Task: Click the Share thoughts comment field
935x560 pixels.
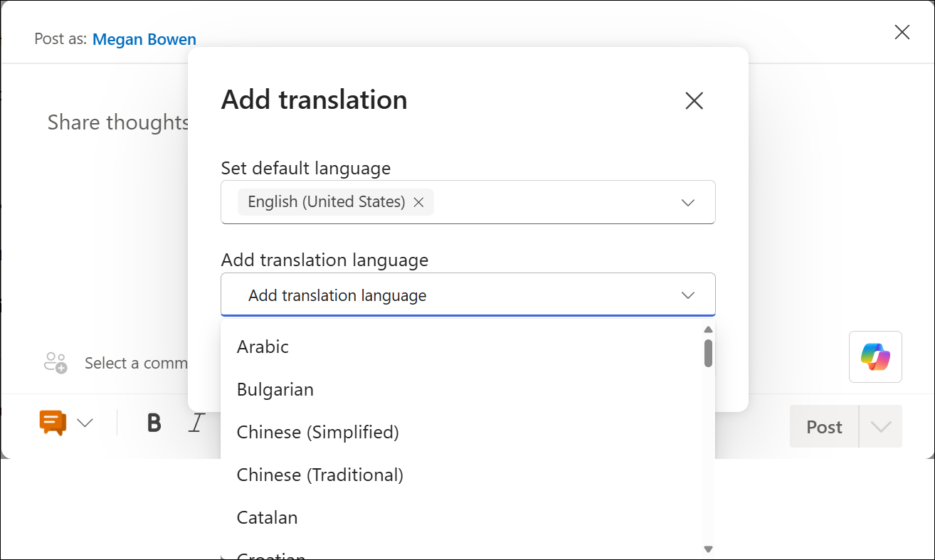Action: [x=117, y=122]
